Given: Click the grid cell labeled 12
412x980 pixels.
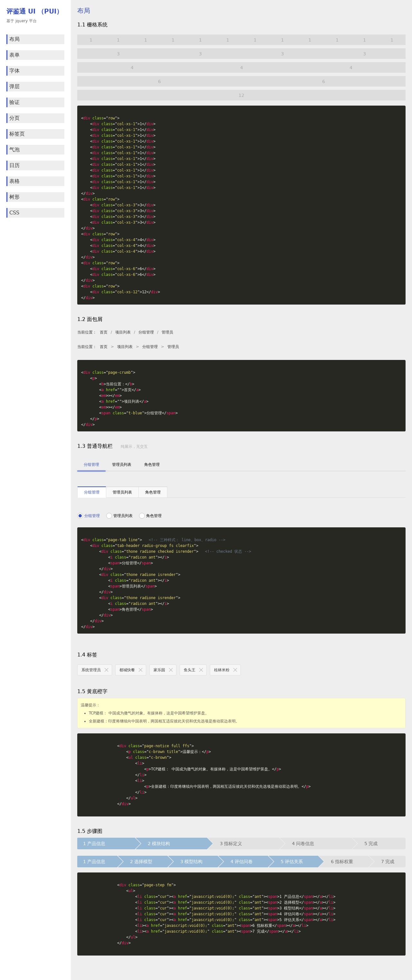Looking at the screenshot, I should tap(241, 96).
